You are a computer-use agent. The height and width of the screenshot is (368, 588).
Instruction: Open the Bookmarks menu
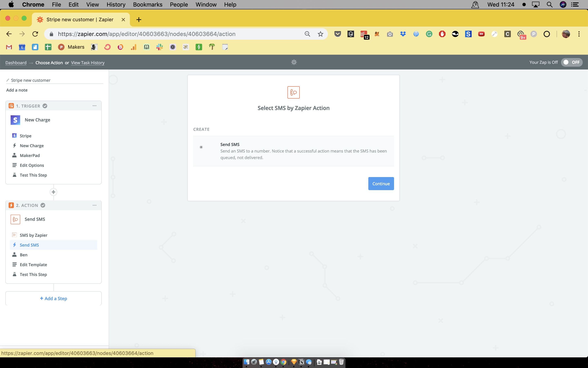click(x=147, y=4)
